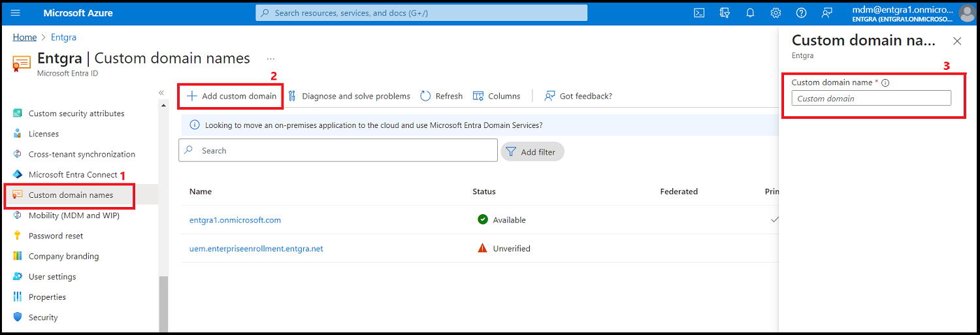Sort by the Name column header
Screen dimensions: 980x335
coord(201,191)
